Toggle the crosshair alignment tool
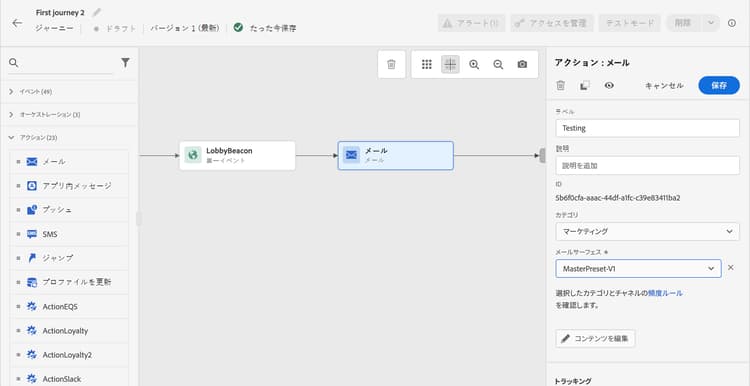The height and width of the screenshot is (386, 750). (450, 64)
